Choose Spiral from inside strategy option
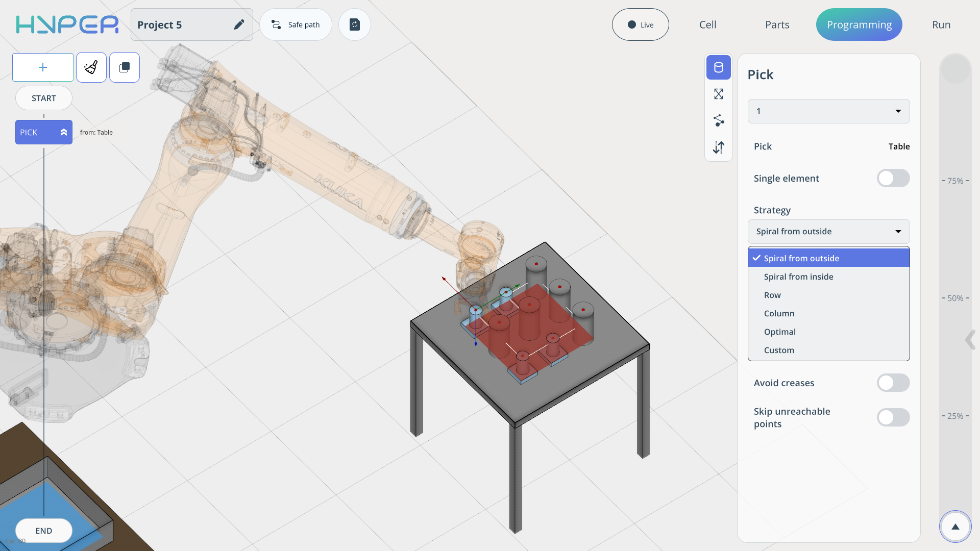This screenshot has height=551, width=980. [x=798, y=277]
